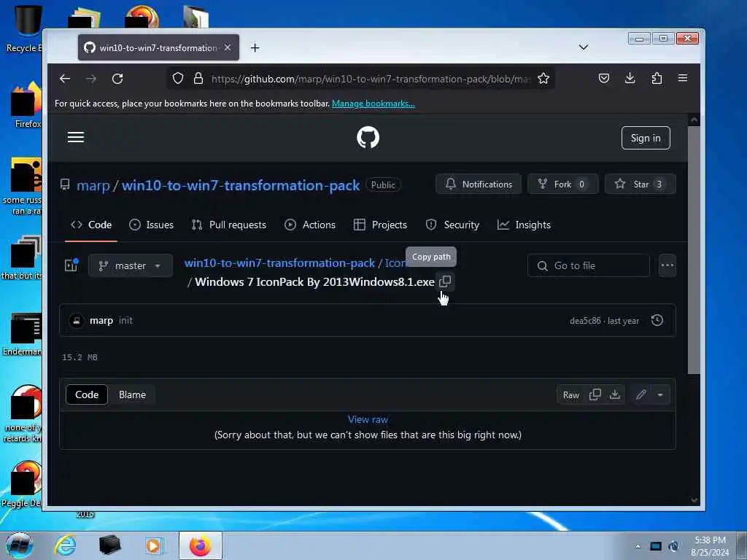Open Pocket save icon in toolbar

point(603,78)
